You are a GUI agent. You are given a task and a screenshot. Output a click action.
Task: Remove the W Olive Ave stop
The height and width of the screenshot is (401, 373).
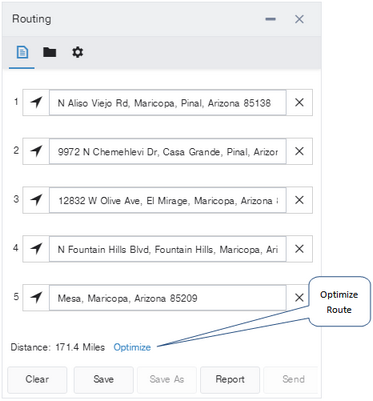(299, 200)
